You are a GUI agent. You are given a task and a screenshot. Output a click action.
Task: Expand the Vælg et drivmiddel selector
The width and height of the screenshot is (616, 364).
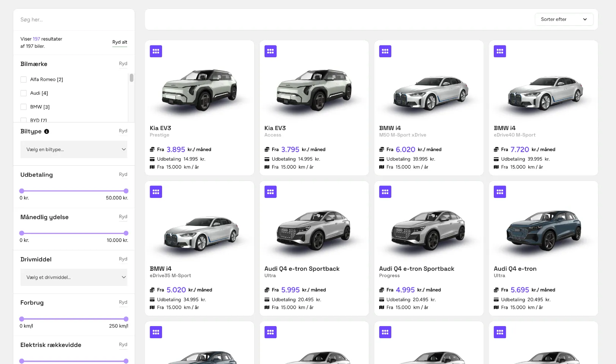point(74,277)
